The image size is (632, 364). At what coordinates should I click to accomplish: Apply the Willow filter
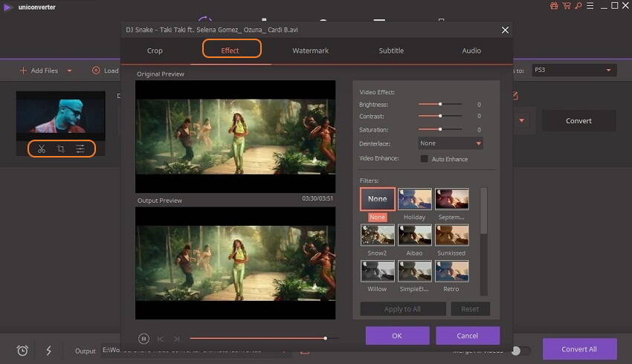378,271
